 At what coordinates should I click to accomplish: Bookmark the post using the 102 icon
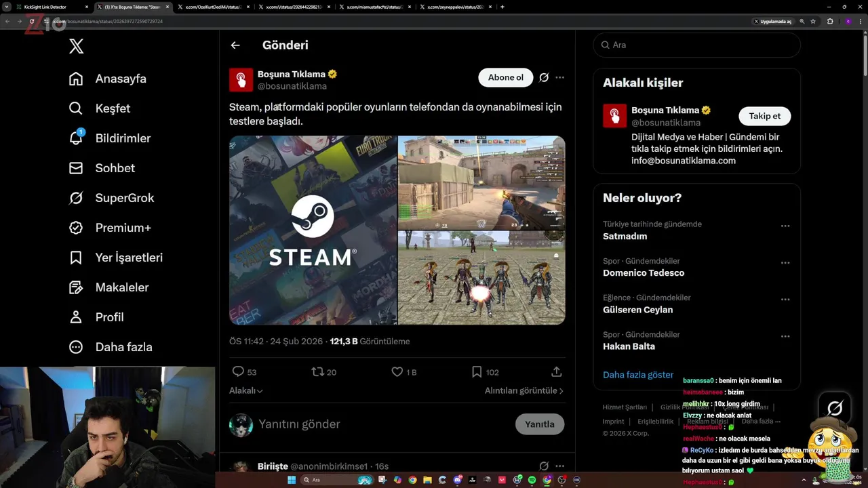coord(477,371)
